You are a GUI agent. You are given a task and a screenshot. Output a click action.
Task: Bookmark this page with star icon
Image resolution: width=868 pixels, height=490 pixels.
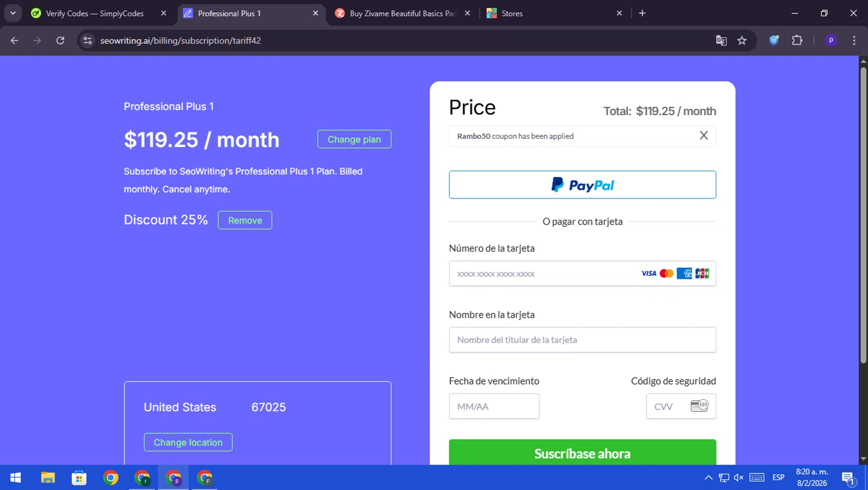coord(742,40)
